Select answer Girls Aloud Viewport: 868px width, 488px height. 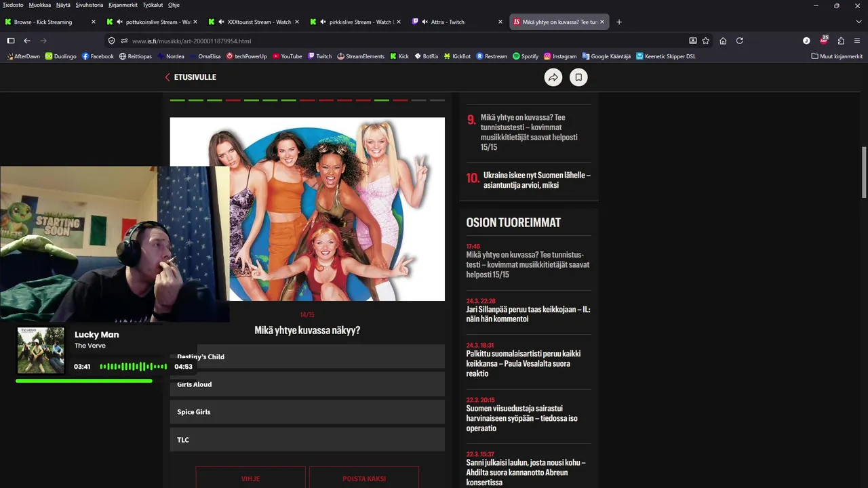coord(307,384)
